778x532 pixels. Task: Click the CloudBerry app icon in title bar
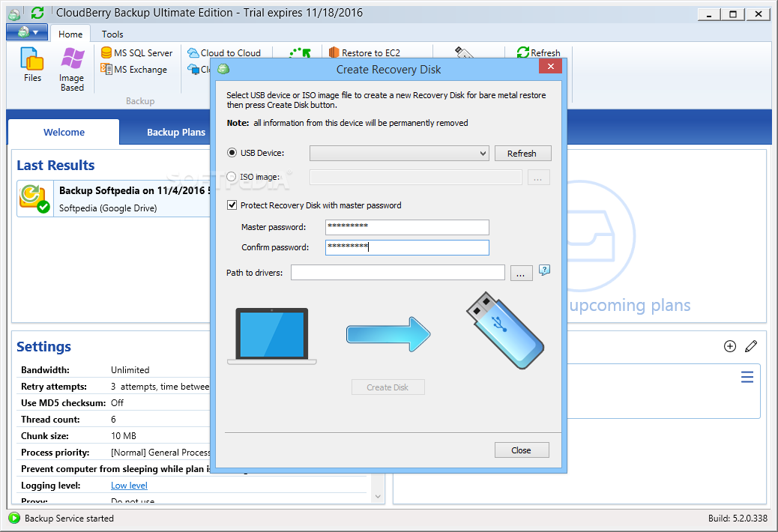(x=14, y=14)
